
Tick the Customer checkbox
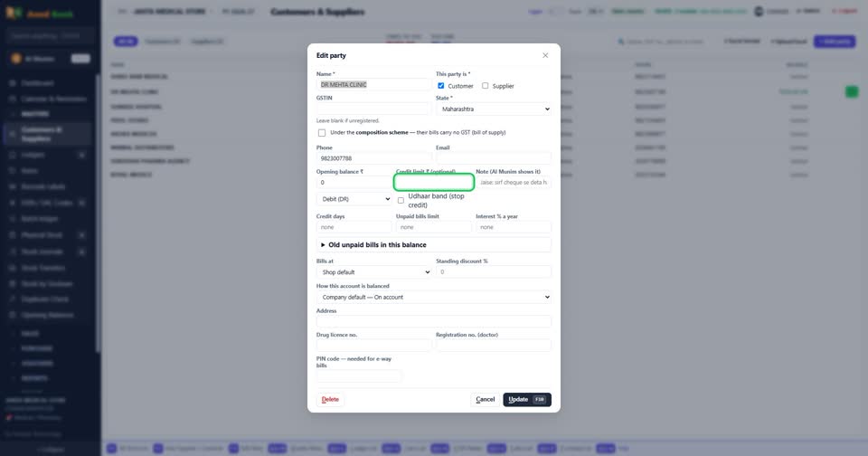click(440, 86)
